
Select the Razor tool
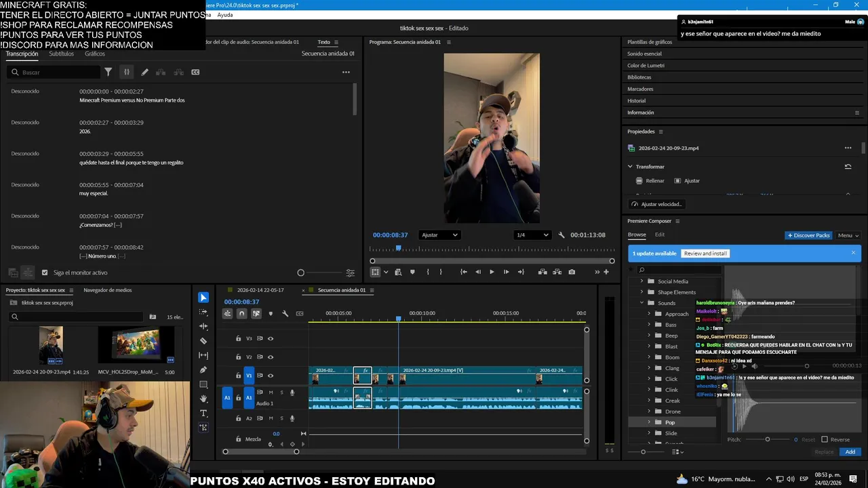click(x=203, y=341)
